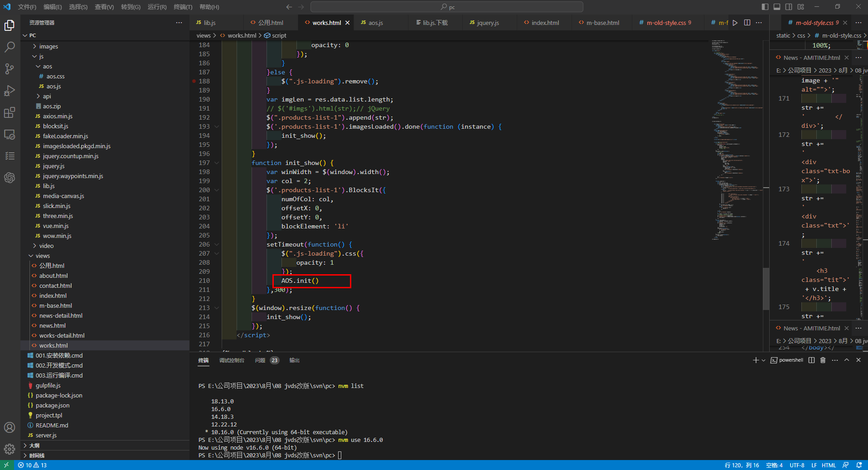Click the editor vertical scrollbar
The width and height of the screenshot is (868, 470).
(x=766, y=288)
